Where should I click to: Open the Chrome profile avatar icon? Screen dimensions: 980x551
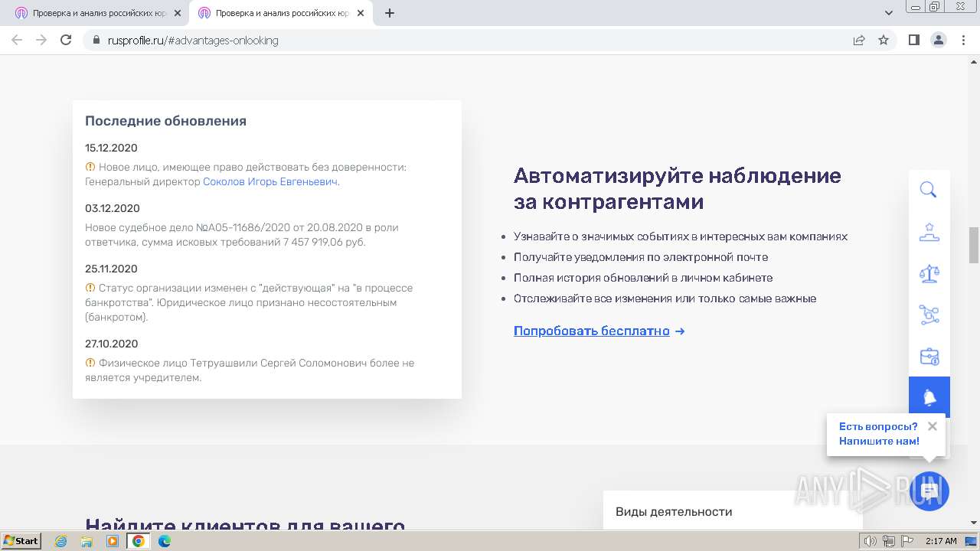(939, 41)
